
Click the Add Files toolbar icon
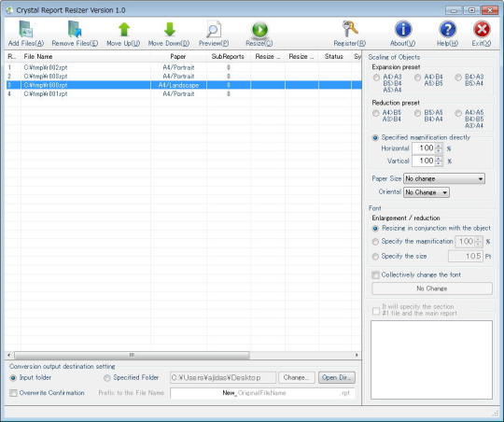coord(26,30)
